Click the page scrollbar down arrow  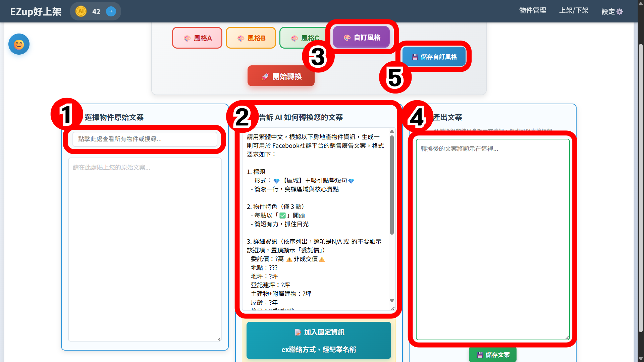pos(641,359)
